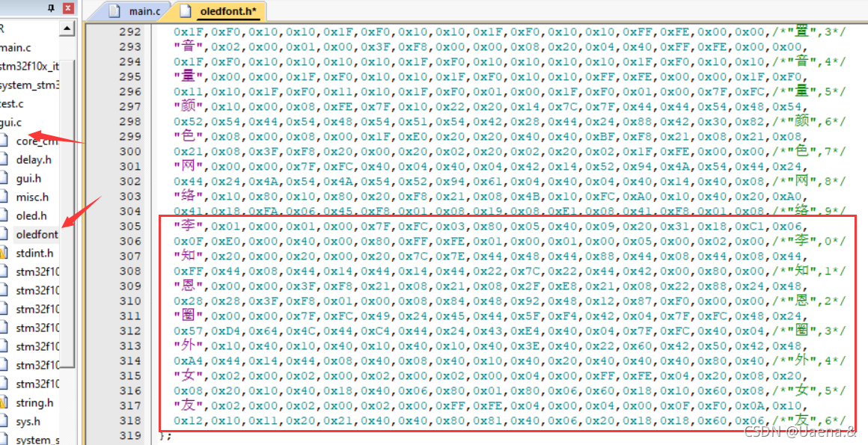Select main.c in the project tree
The height and width of the screenshot is (445, 868).
tap(16, 48)
